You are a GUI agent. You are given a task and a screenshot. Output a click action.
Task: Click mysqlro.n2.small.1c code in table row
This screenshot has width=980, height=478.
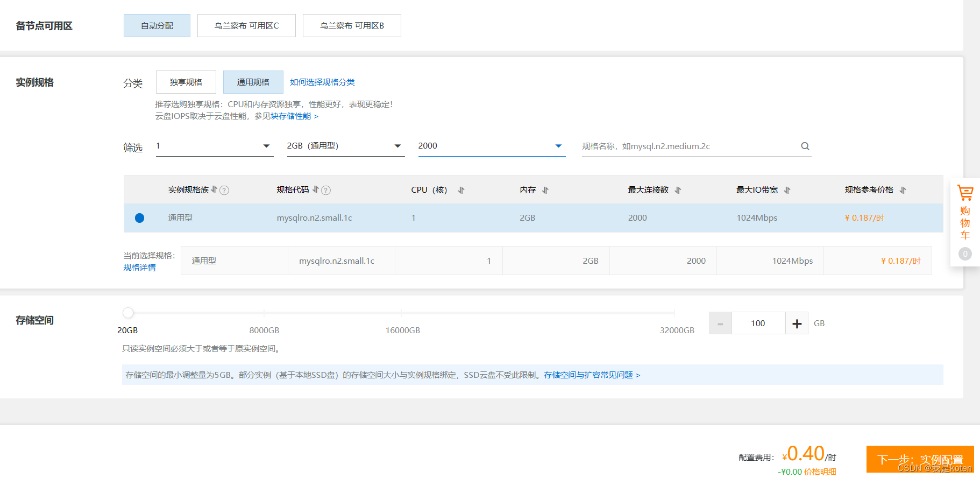point(314,218)
